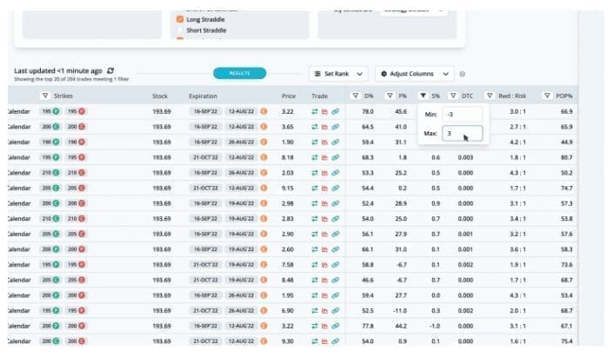This screenshot has width=614, height=364.
Task: Click the 16-SEP'22 expiration tag in first row
Action: (x=205, y=111)
